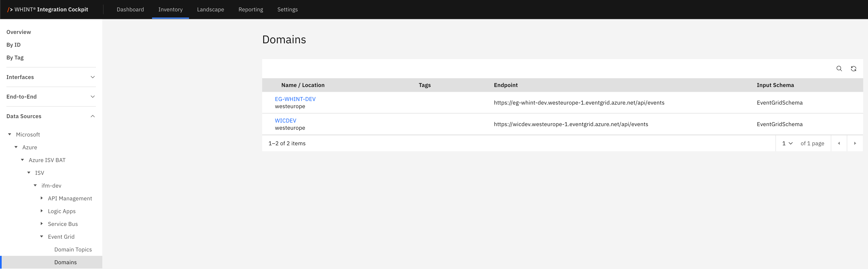868x269 pixels.
Task: Switch to the Dashboard tab
Action: pos(130,9)
